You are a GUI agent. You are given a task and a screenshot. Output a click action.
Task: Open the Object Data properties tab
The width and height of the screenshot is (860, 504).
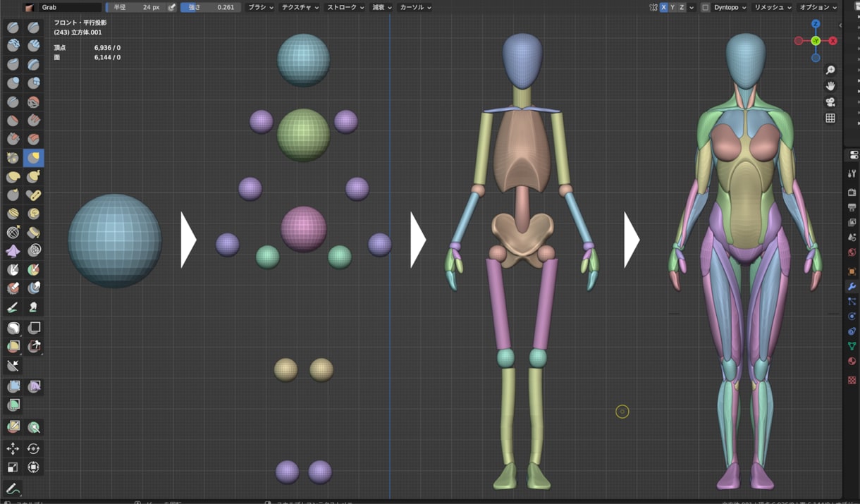pos(852,345)
